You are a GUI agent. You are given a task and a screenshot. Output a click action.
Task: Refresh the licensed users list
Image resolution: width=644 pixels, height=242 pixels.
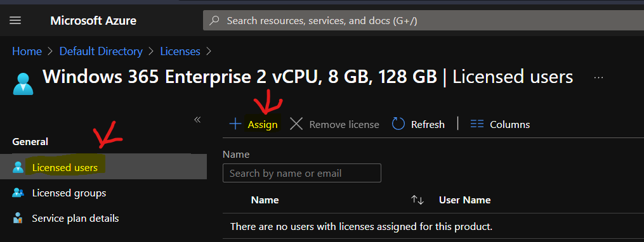[418, 124]
